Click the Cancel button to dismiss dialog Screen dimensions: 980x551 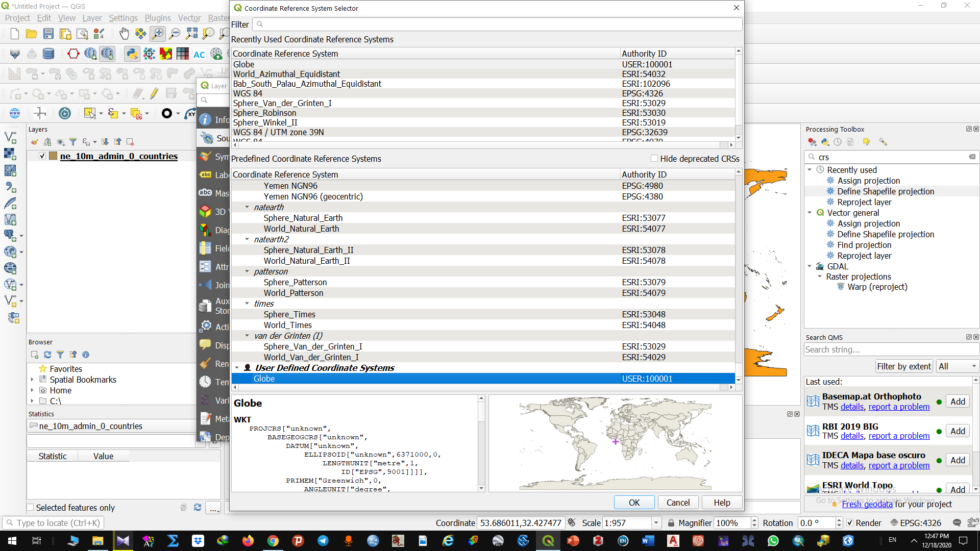[x=678, y=502]
